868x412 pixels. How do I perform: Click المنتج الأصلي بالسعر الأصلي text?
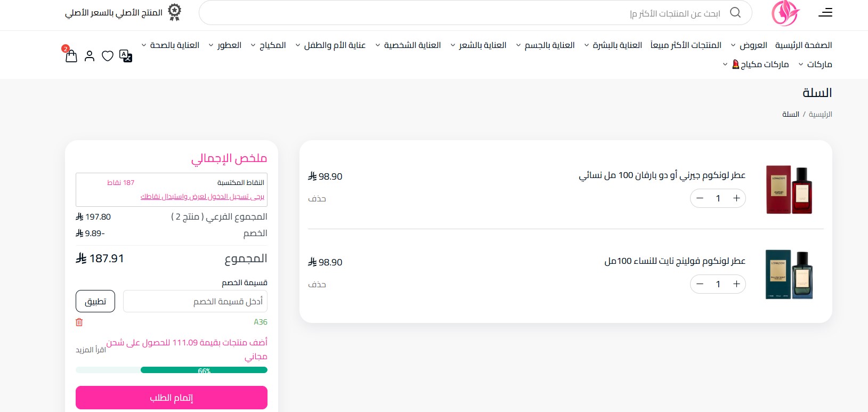tap(113, 12)
